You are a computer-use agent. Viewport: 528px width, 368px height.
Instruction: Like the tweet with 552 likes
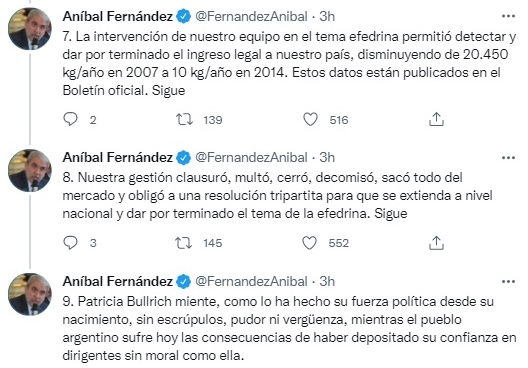pos(309,243)
